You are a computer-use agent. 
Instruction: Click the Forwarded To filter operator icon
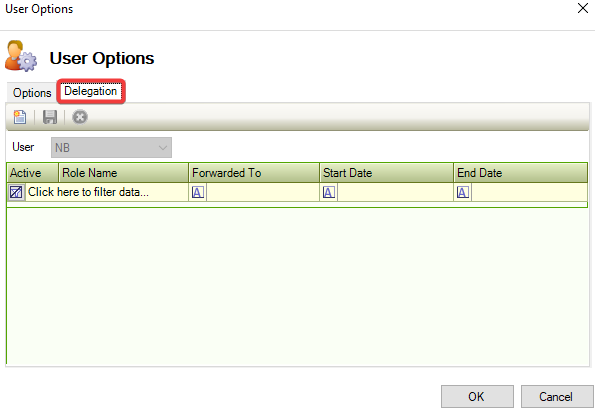coord(198,192)
